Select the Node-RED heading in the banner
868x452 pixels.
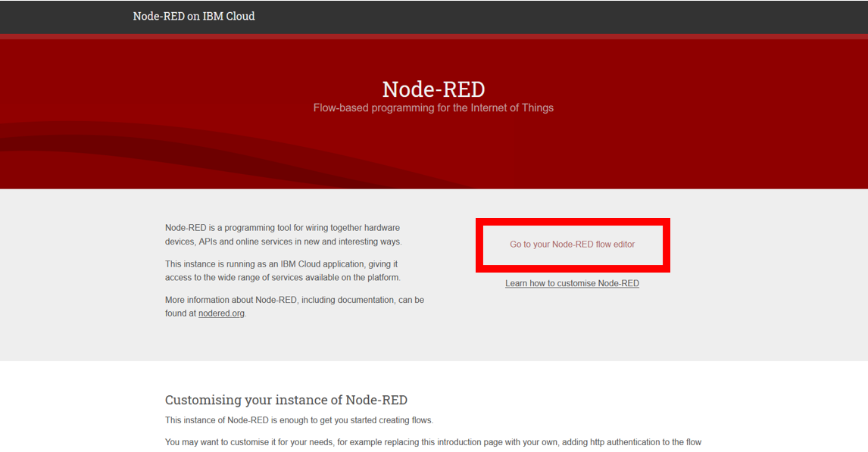(x=433, y=89)
